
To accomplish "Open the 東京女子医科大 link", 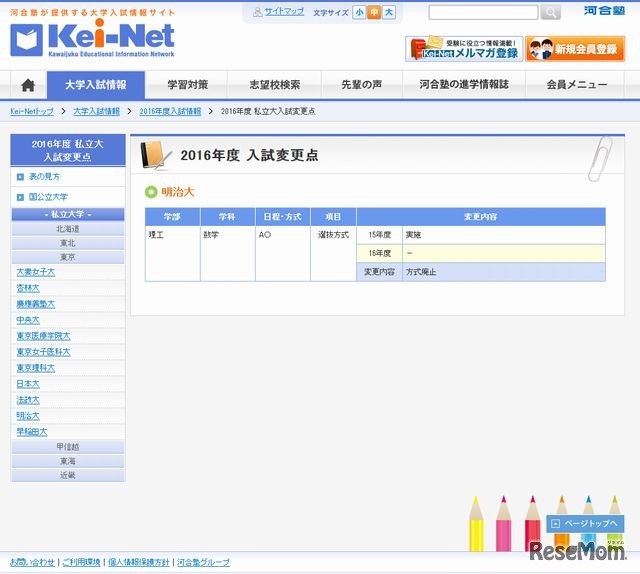I will click(43, 352).
